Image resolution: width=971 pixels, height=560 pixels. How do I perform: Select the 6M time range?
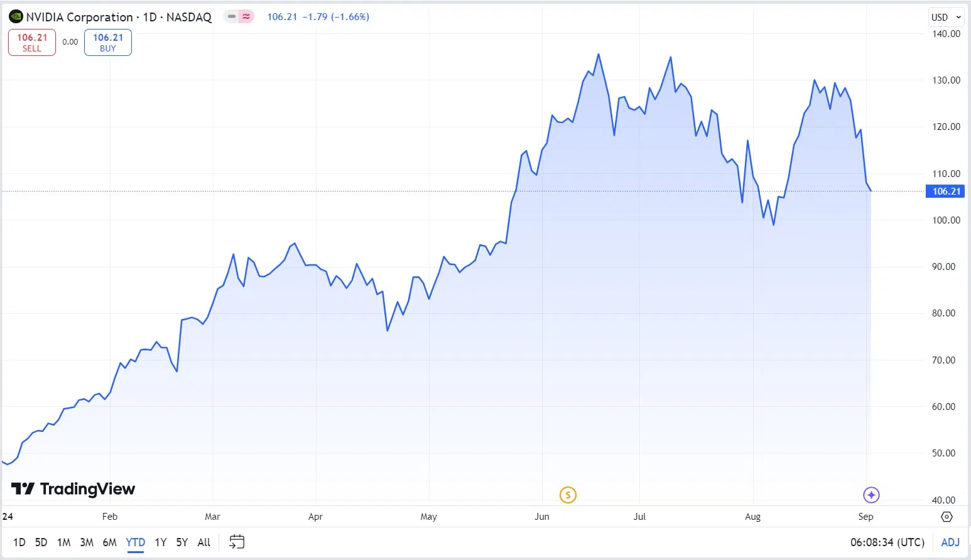[109, 542]
